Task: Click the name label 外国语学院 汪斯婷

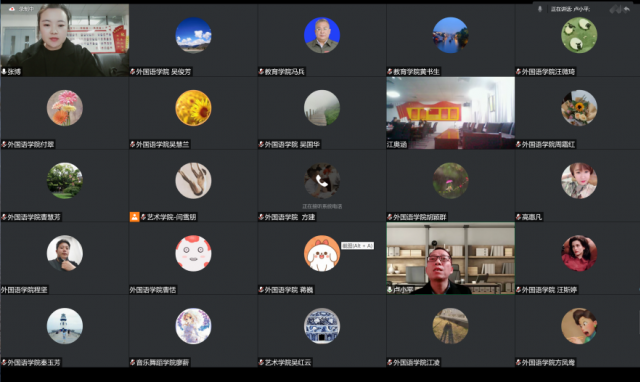Action: [549, 290]
